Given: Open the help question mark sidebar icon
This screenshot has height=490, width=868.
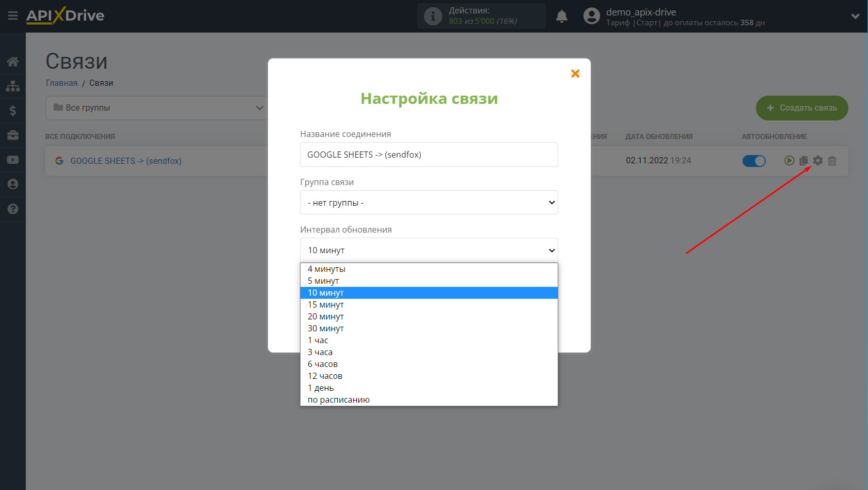Looking at the screenshot, I should [13, 209].
